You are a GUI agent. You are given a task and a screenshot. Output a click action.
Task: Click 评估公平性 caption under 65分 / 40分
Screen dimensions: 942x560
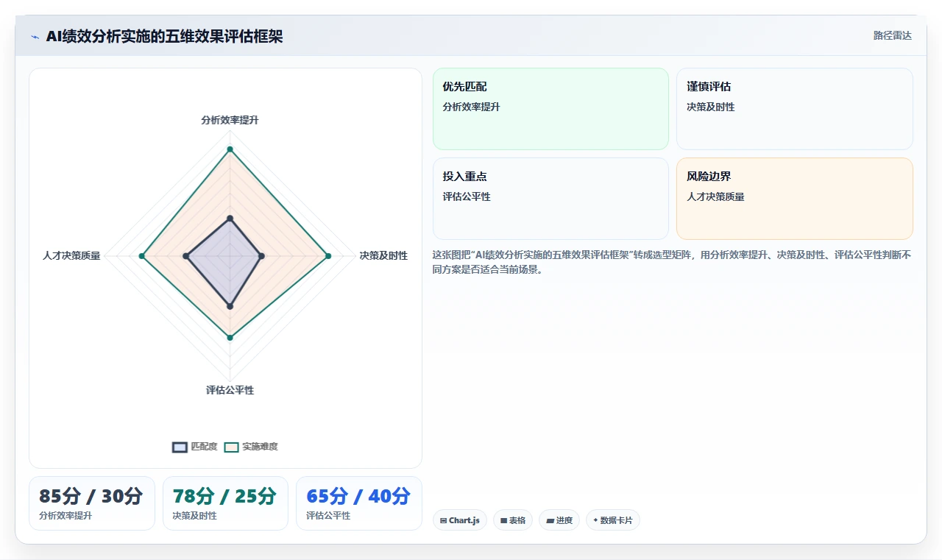(328, 516)
